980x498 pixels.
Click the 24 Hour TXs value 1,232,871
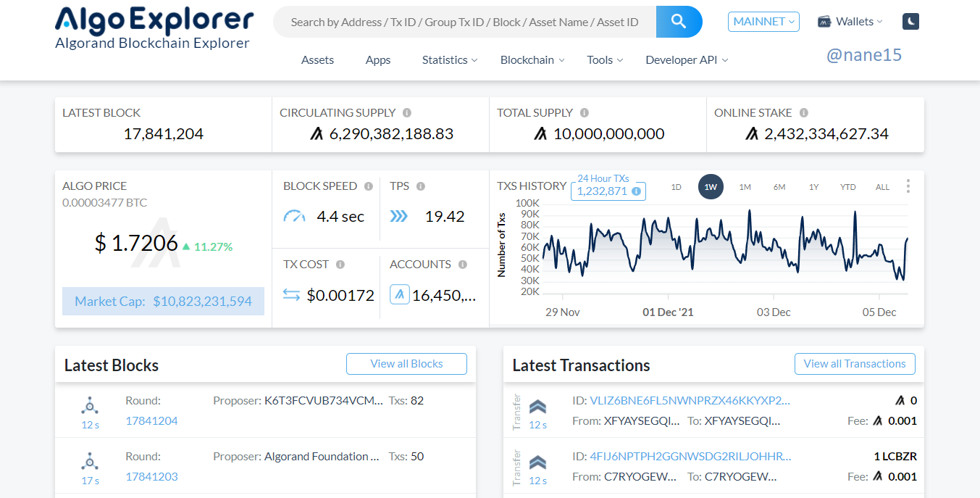[x=602, y=191]
